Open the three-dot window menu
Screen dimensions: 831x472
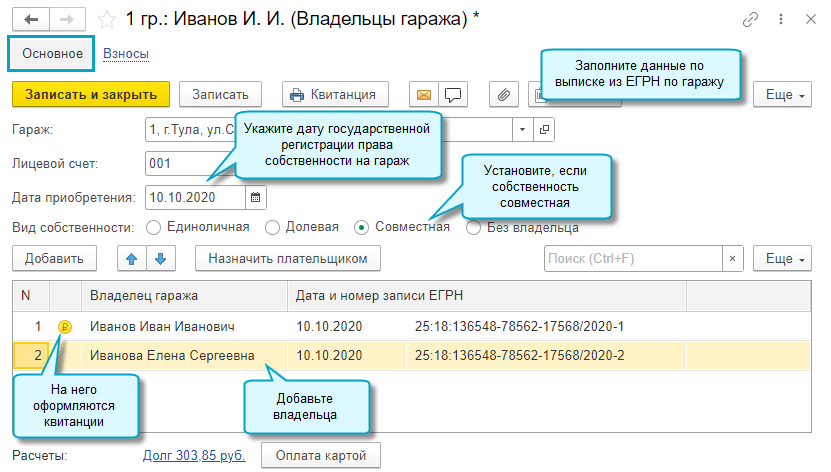[781, 20]
